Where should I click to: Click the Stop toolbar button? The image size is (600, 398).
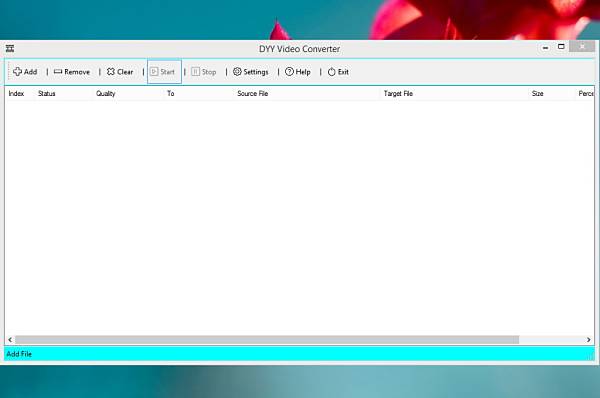(204, 72)
